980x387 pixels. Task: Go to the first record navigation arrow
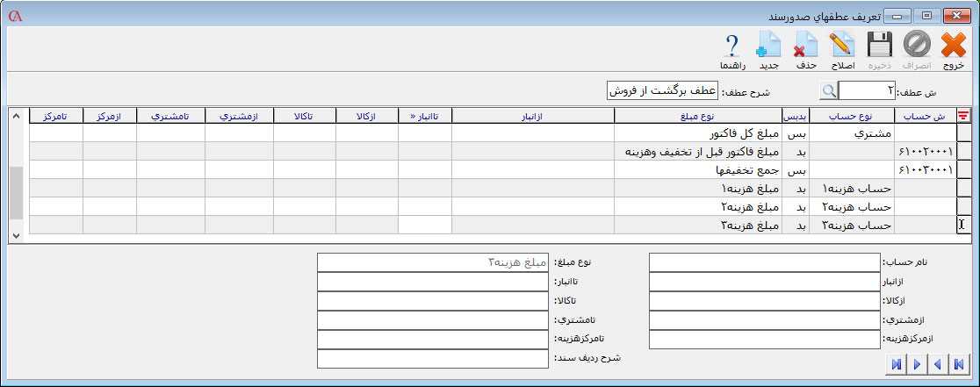click(x=960, y=364)
